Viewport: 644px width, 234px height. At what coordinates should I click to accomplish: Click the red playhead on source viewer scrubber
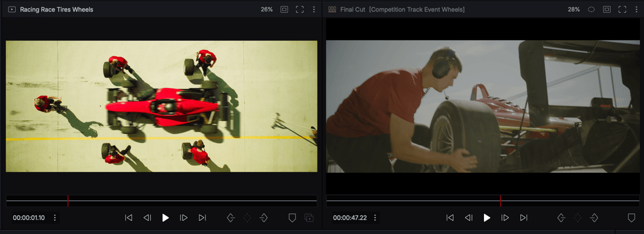point(68,201)
